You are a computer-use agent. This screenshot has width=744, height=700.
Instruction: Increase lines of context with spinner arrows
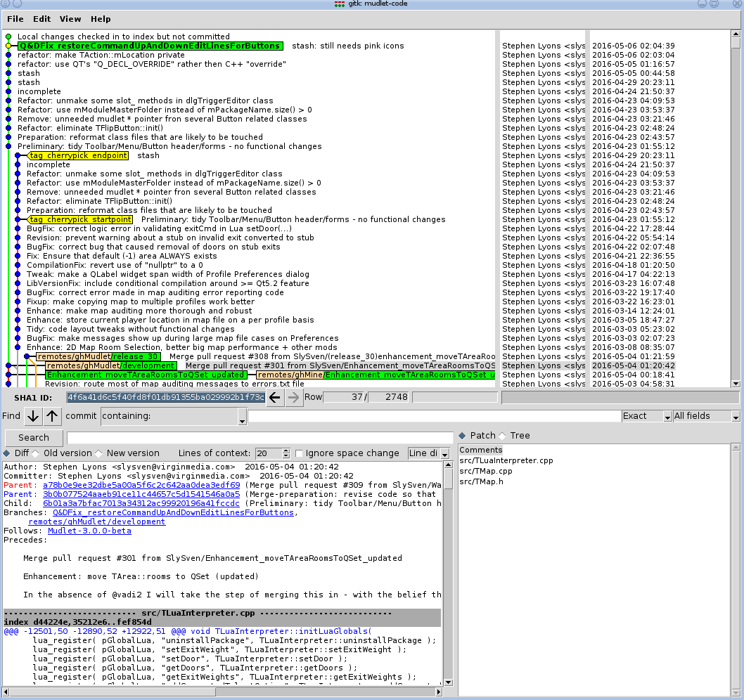286,451
